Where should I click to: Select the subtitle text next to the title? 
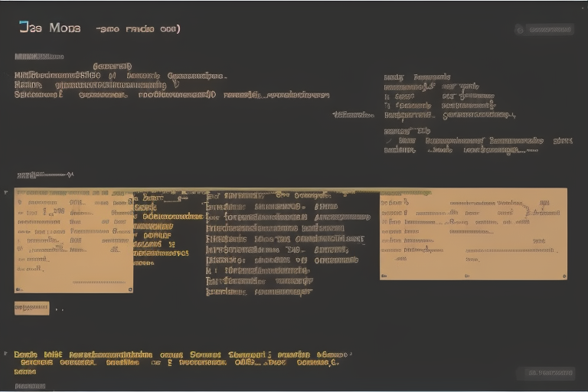coord(138,28)
